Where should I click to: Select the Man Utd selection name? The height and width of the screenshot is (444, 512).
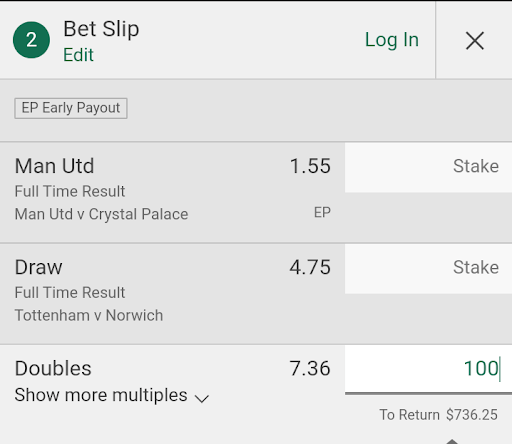pyautogui.click(x=55, y=166)
